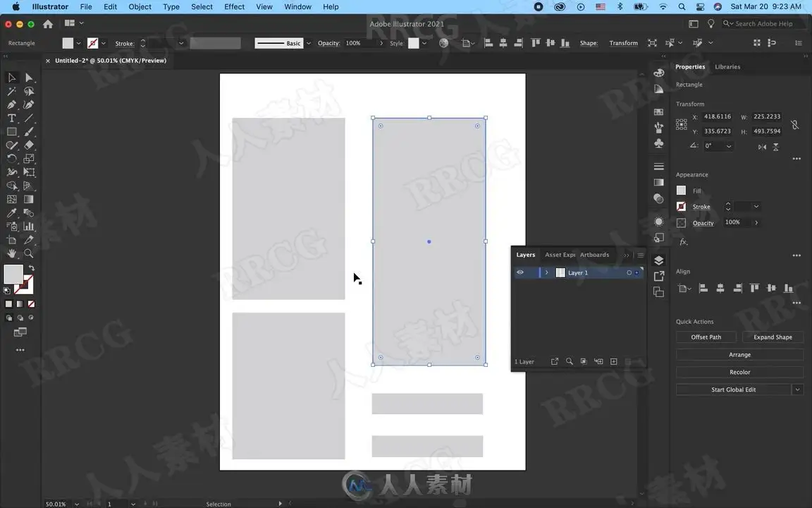The image size is (812, 508).
Task: Click the Home icon in top bar
Action: point(48,24)
